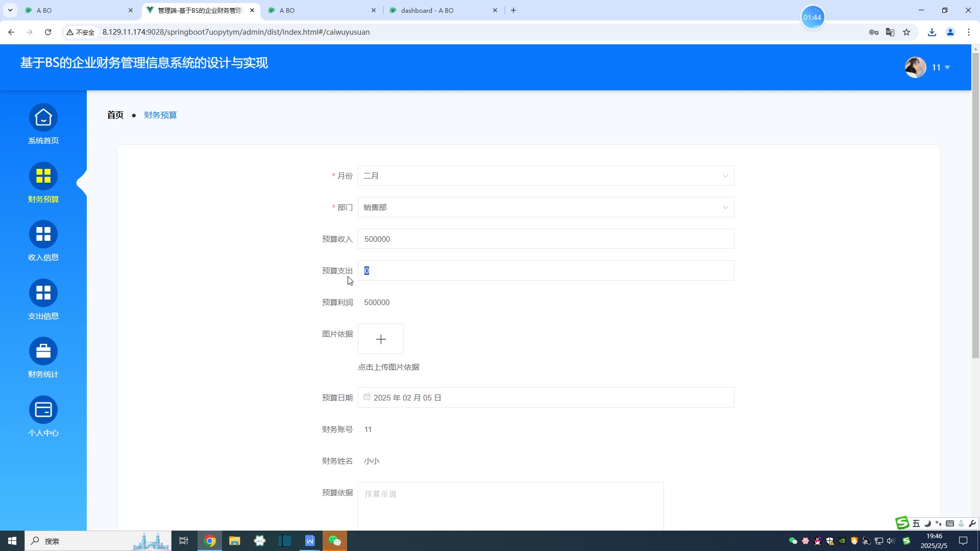Image resolution: width=980 pixels, height=551 pixels.
Task: Open the 财务统计 briefcase icon
Action: (x=43, y=352)
